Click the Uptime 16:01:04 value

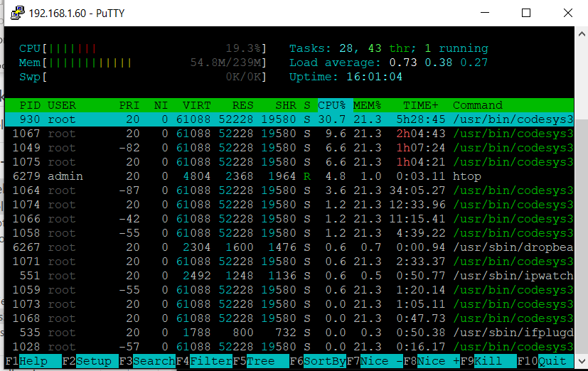(374, 77)
